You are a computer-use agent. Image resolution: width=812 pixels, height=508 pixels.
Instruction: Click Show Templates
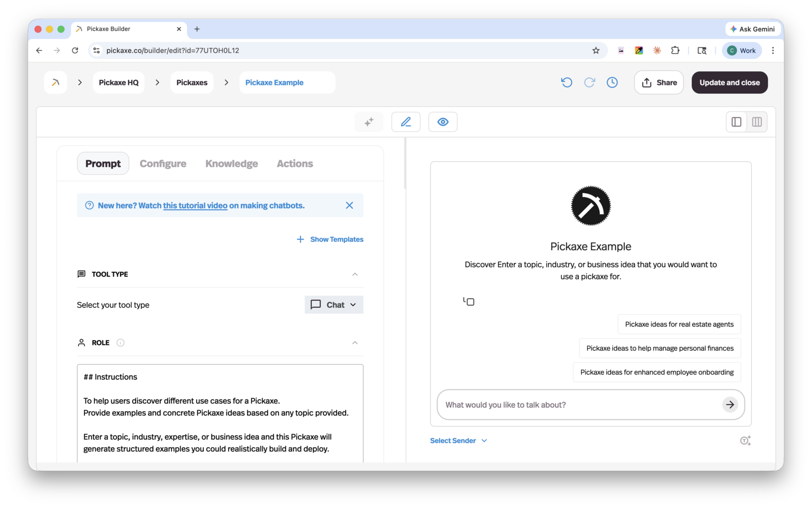tap(330, 239)
